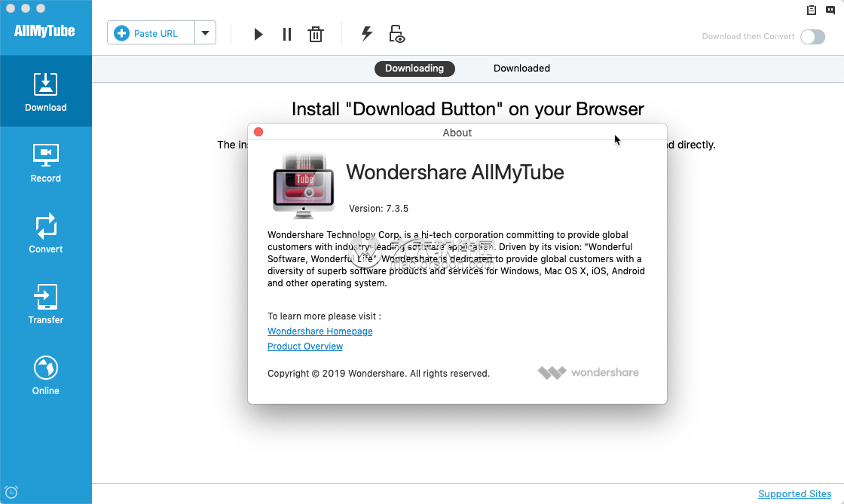Click the AllMyTube app icon in About
The height and width of the screenshot is (504, 844).
tap(304, 186)
